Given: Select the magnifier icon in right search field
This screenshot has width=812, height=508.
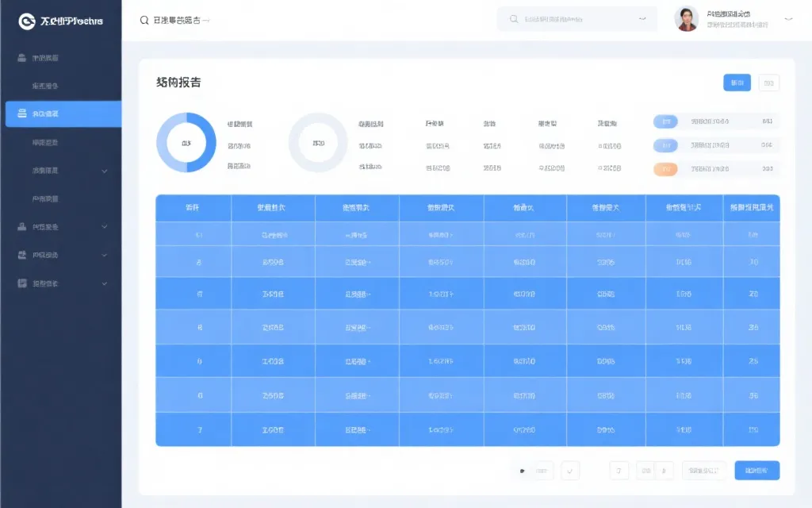Looking at the screenshot, I should (514, 19).
